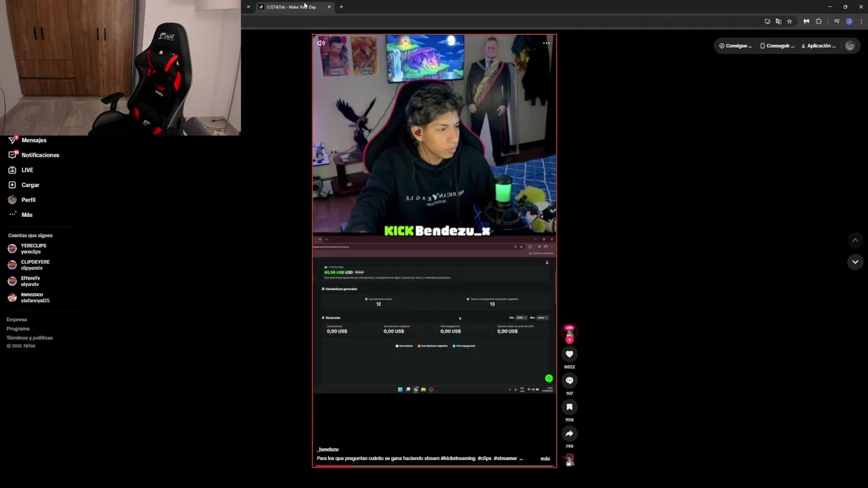Open the _bendezu username on video
Image resolution: width=868 pixels, height=488 pixels.
(x=328, y=449)
